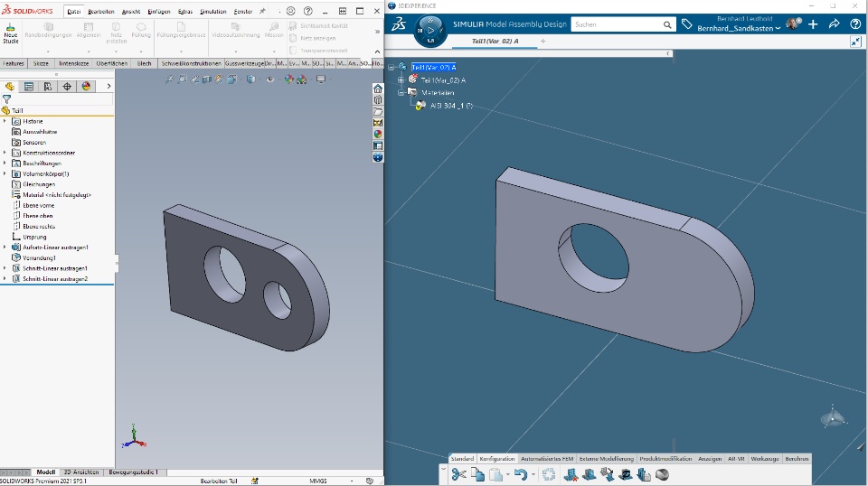Expand the Volumenkörper(1) node
The image size is (868, 486).
[x=5, y=173]
